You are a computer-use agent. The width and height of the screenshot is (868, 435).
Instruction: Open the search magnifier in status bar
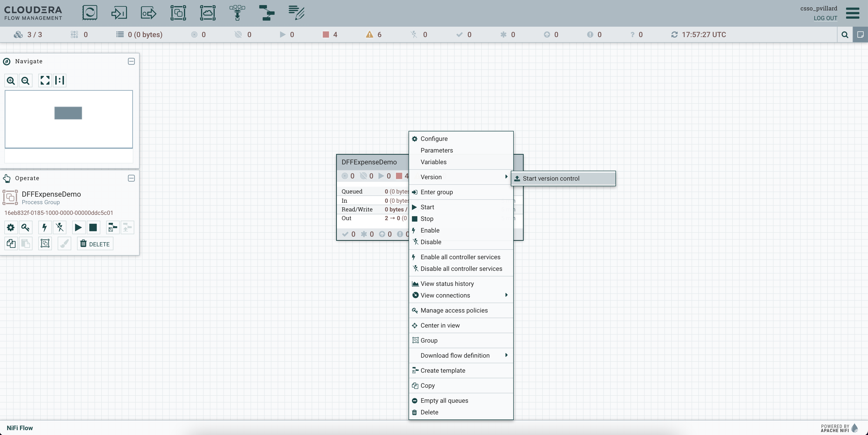845,35
